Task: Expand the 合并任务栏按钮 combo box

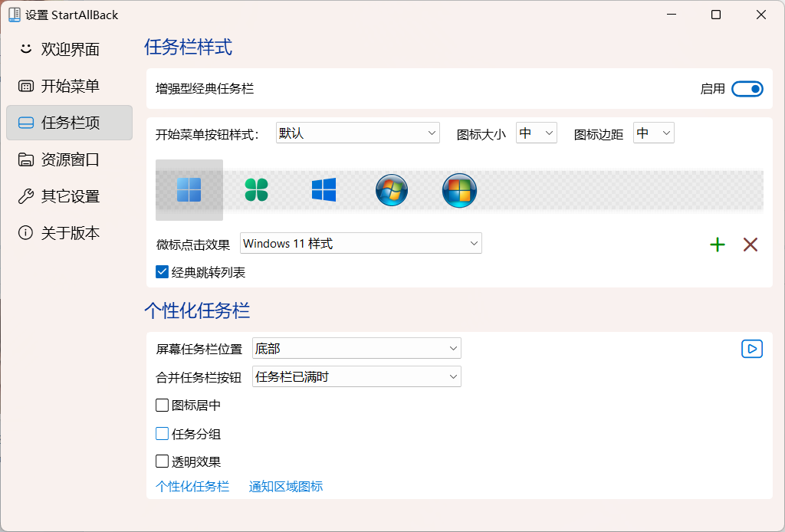Action: pyautogui.click(x=356, y=376)
